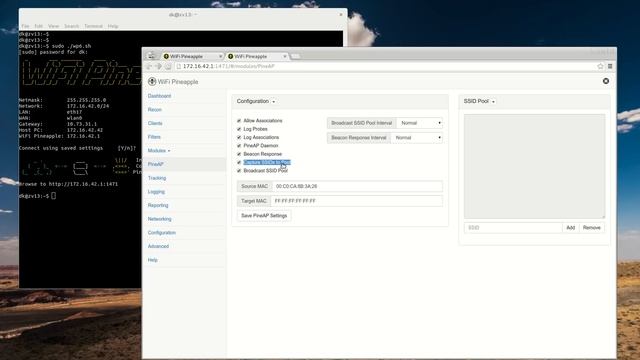Open Beacon Response Interval dropdown

[x=417, y=138]
